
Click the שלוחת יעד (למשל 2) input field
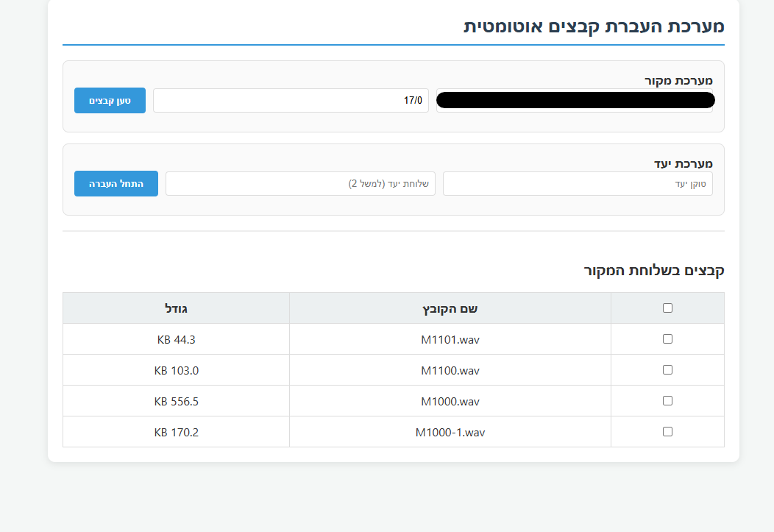coord(300,183)
